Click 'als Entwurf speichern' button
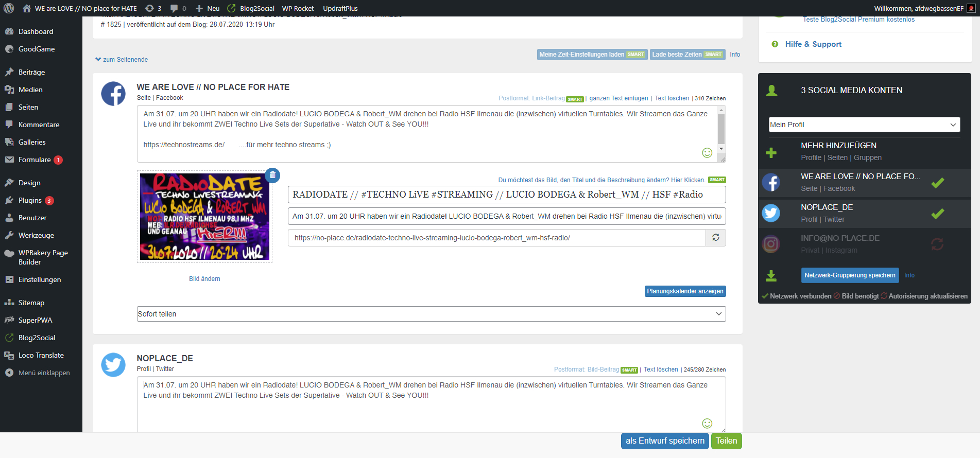The height and width of the screenshot is (458, 980). tap(665, 441)
